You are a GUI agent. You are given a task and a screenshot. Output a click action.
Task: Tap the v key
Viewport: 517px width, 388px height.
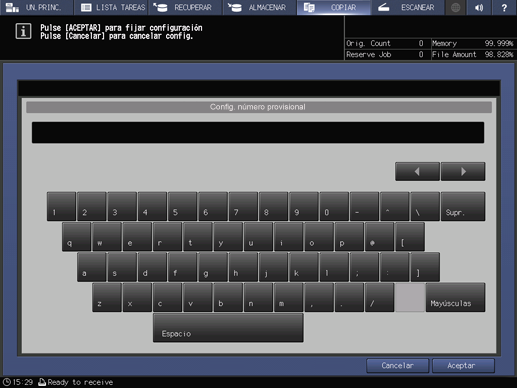(198, 297)
